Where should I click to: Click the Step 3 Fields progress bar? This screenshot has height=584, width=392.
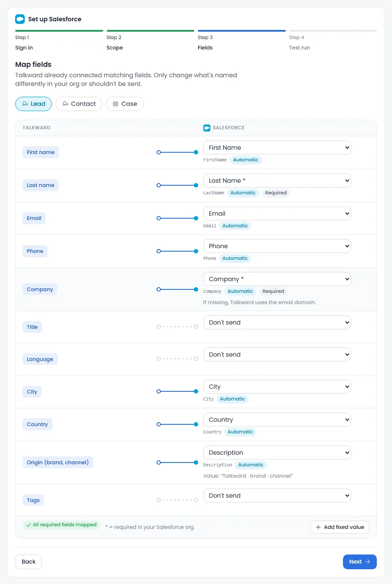[242, 31]
